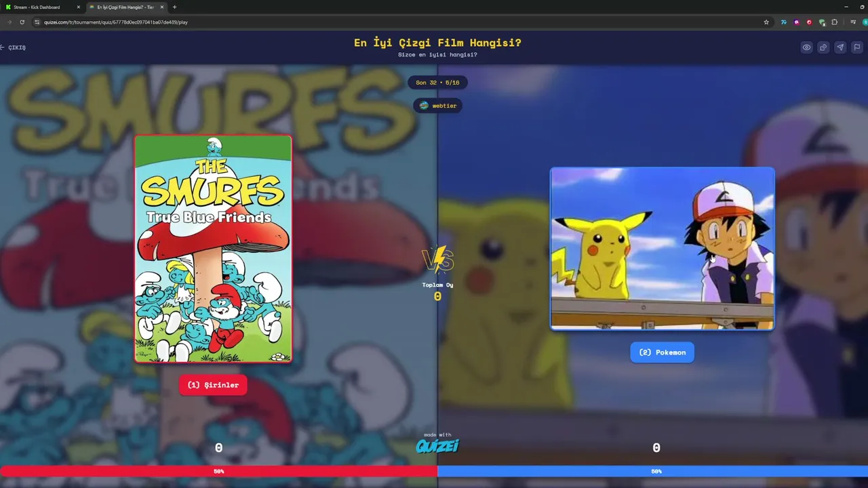Close the Stream - Kick Dashboard tab
The height and width of the screenshot is (488, 868).
pos(78,7)
